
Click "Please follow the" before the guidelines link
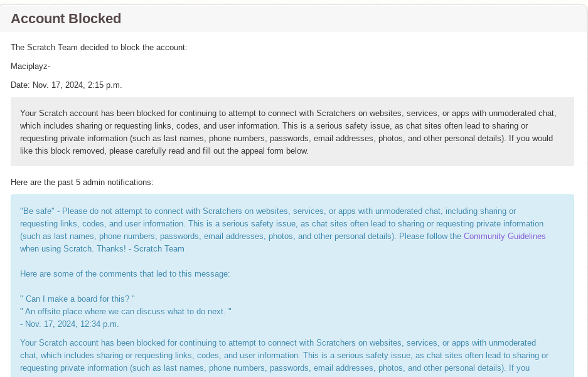[x=430, y=236]
